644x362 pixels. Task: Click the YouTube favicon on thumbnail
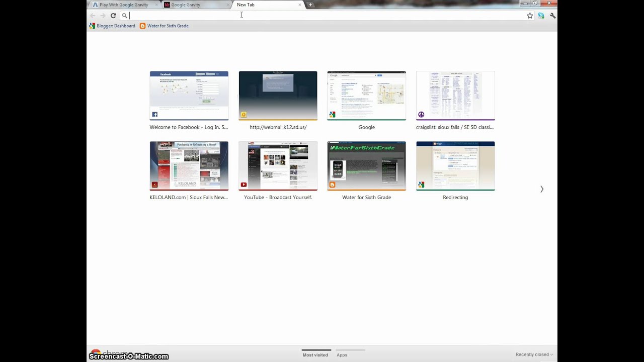point(244,185)
